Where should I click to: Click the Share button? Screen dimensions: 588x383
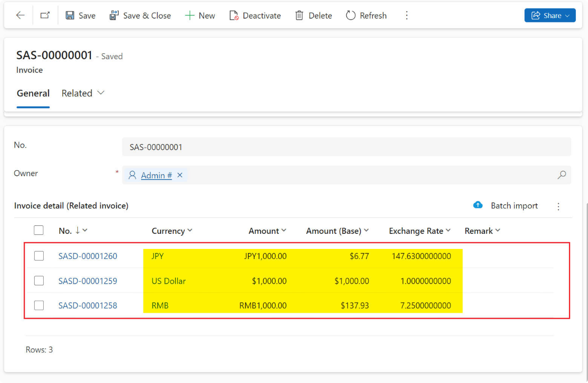pyautogui.click(x=550, y=16)
